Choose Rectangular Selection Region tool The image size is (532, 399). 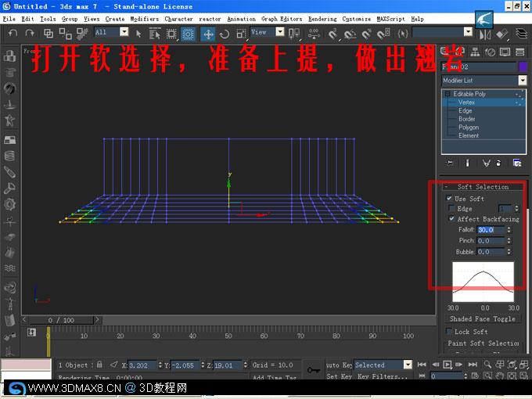tap(171, 34)
